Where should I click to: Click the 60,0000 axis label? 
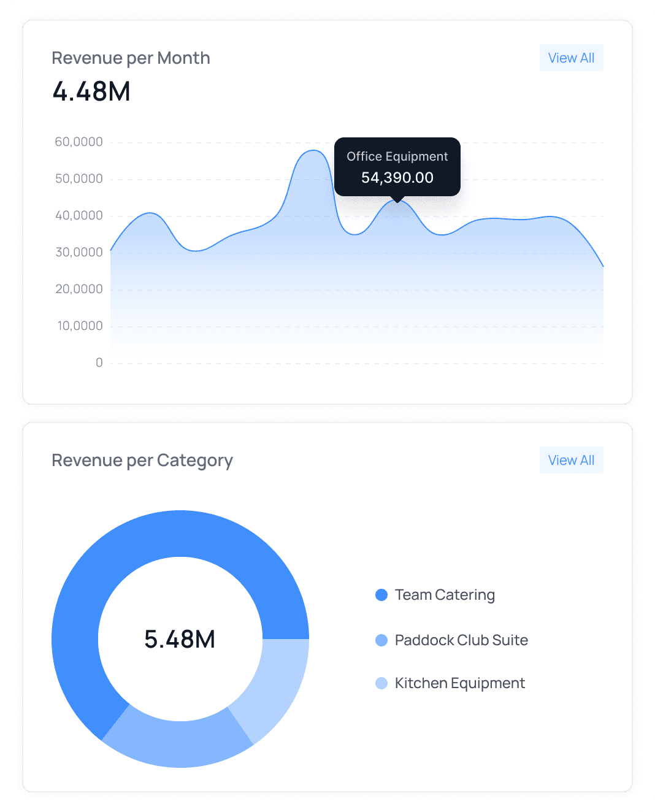79,141
